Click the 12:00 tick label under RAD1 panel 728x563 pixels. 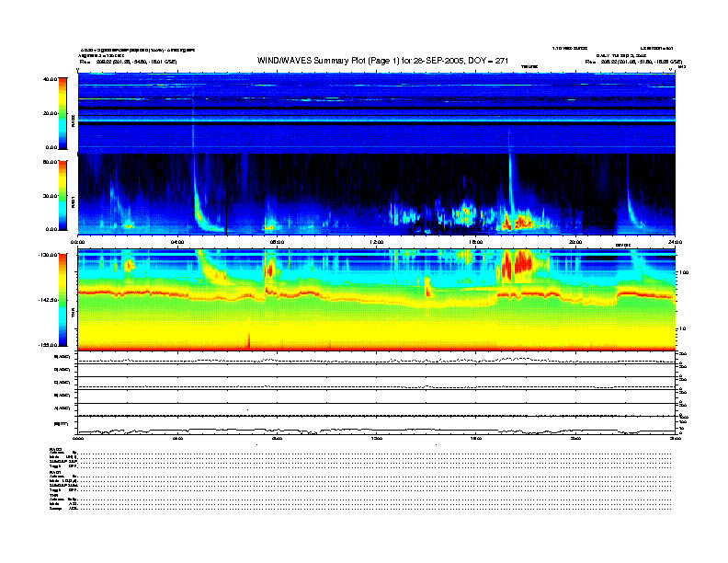pos(377,242)
